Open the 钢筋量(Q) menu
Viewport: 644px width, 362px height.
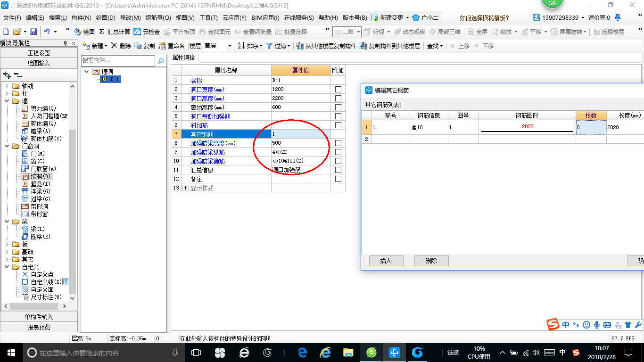(158, 18)
